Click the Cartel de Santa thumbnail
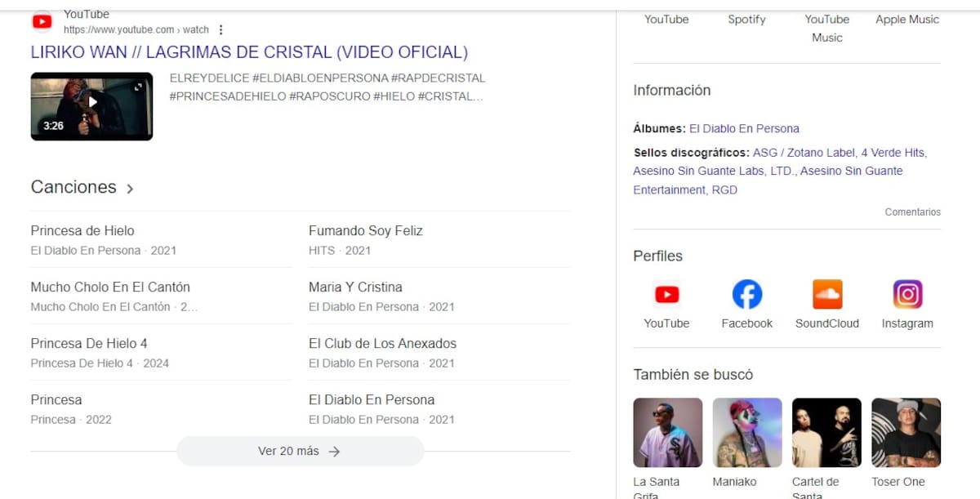980x499 pixels. [x=826, y=432]
